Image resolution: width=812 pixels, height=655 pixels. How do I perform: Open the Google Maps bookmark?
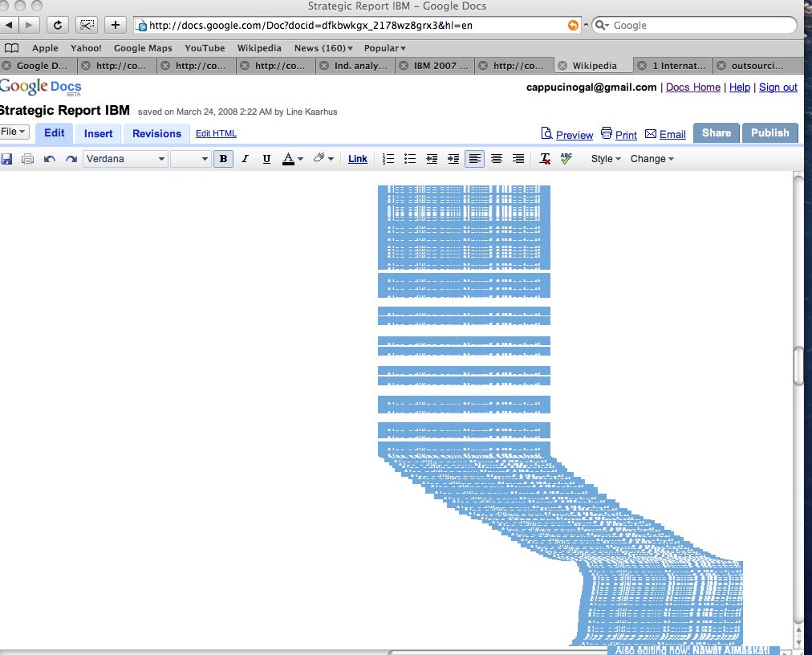point(143,48)
